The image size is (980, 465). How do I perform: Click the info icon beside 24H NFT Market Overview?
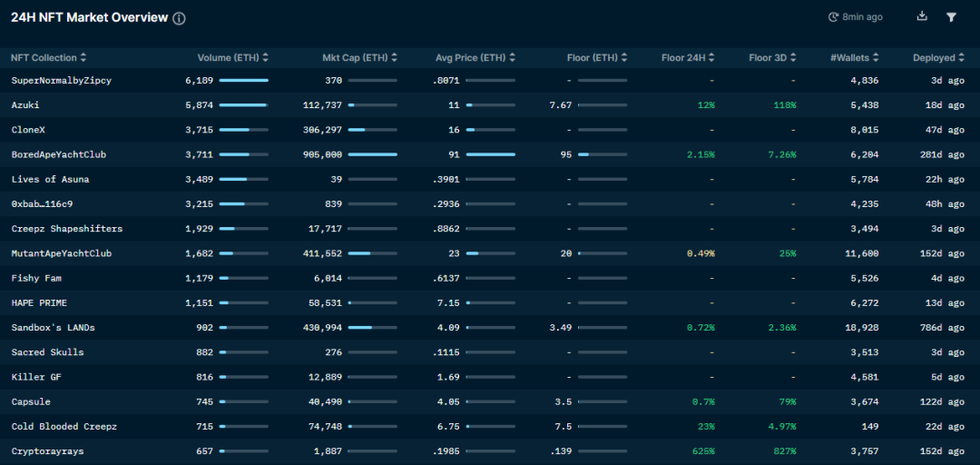pos(179,18)
